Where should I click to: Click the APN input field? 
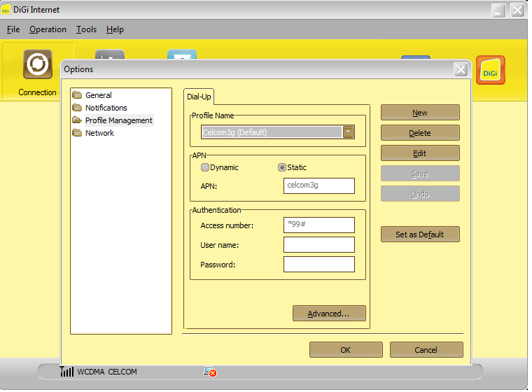(319, 186)
